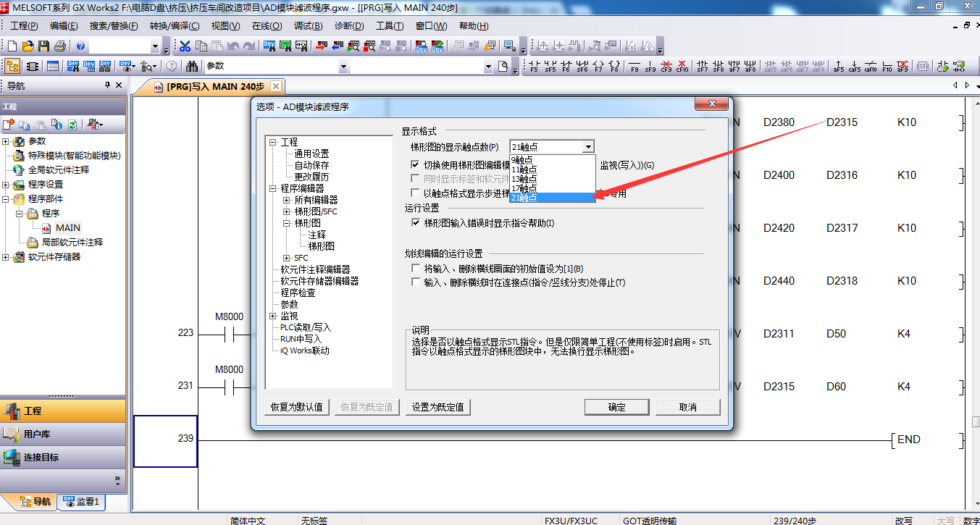Insert coil using F7 icon
This screenshot has width=980, height=525.
[598, 67]
